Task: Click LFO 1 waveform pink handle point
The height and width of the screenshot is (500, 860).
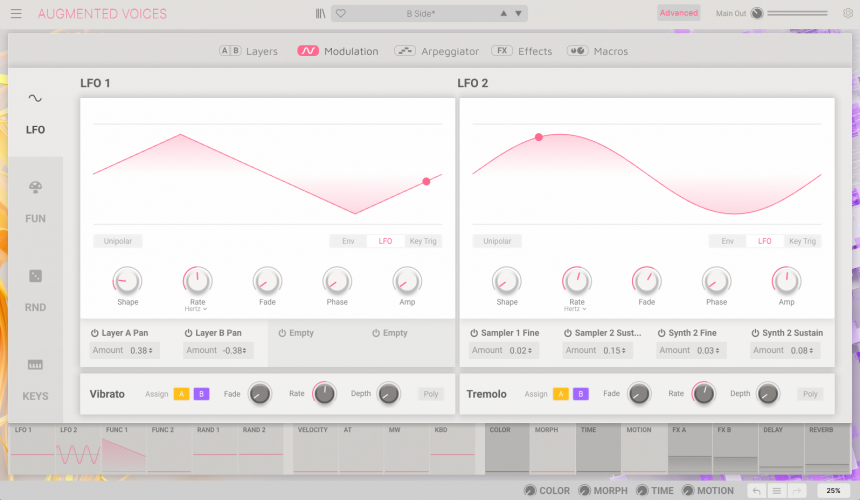Action: point(426,181)
